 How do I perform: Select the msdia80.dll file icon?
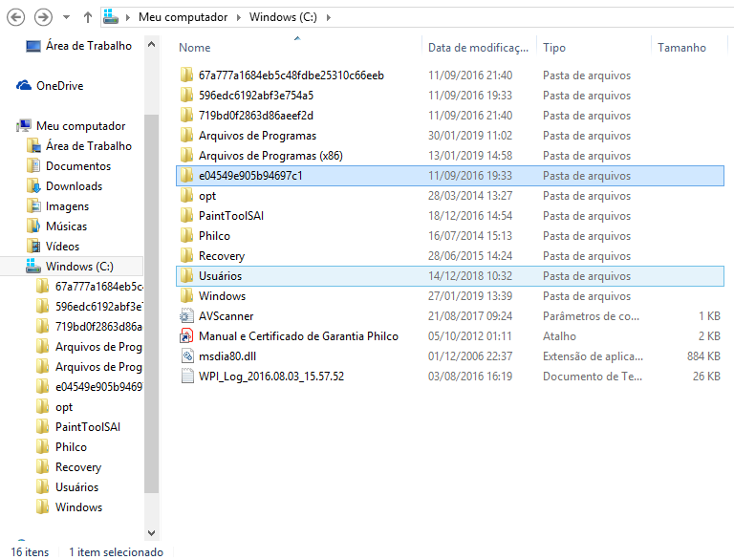(186, 356)
